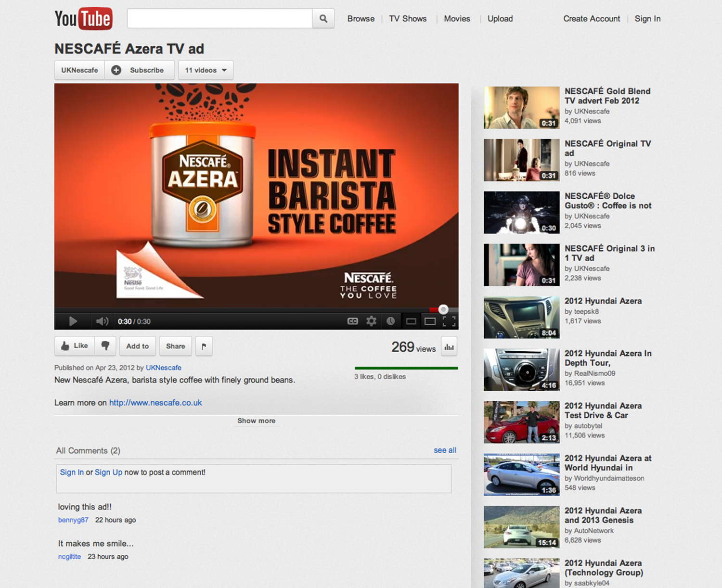The width and height of the screenshot is (722, 588).
Task: Switch to small player size
Action: 411,321
